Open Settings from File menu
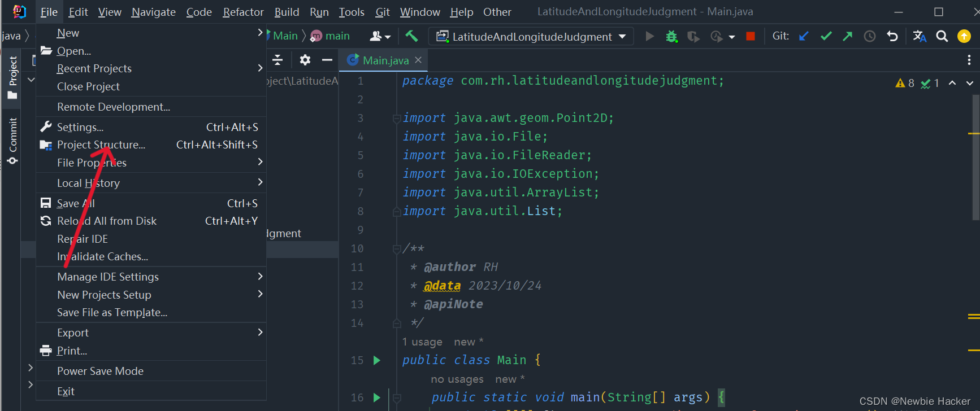980x411 pixels. click(x=151, y=127)
